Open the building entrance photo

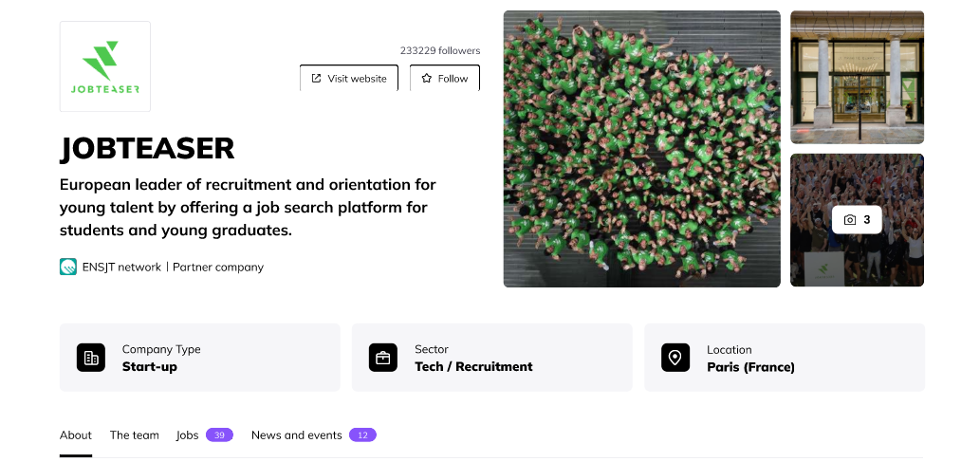[x=857, y=77]
